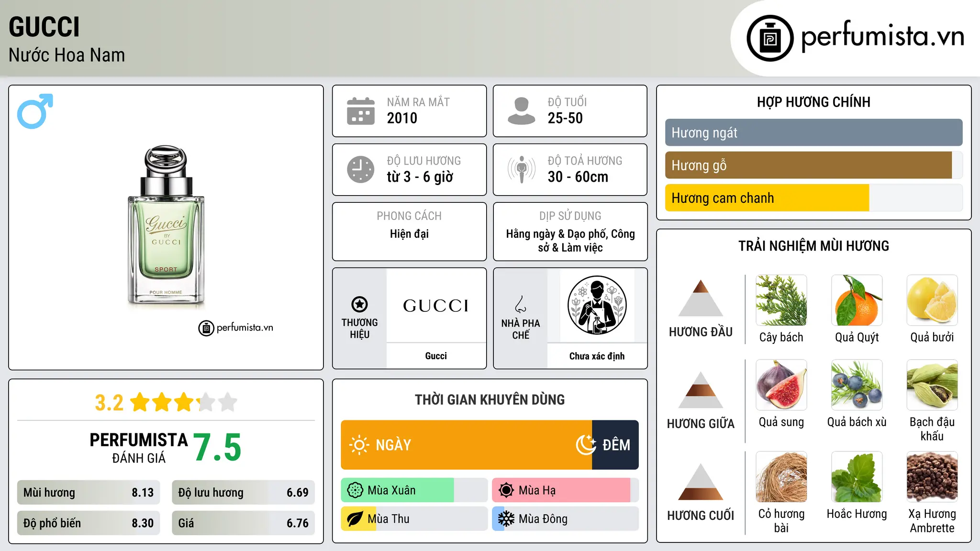Viewport: 980px width, 551px height.
Task: Click the leaf icon for Mùa Thu
Action: tap(355, 519)
